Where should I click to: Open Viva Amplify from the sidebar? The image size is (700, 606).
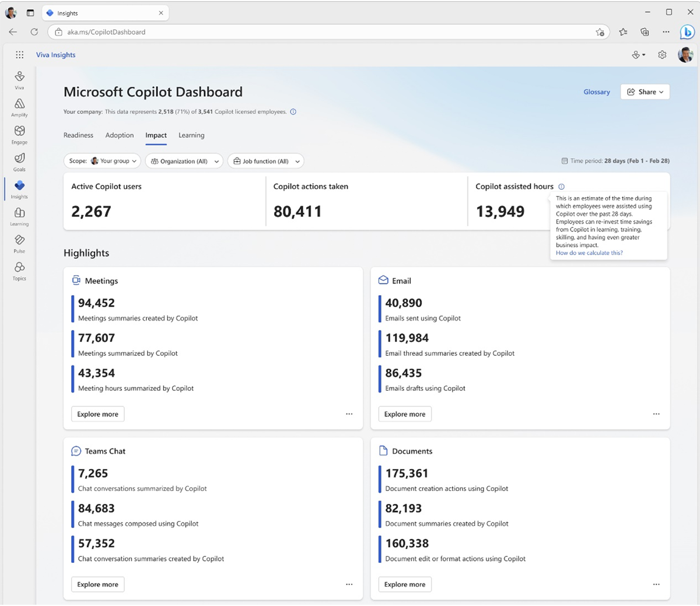[x=19, y=107]
